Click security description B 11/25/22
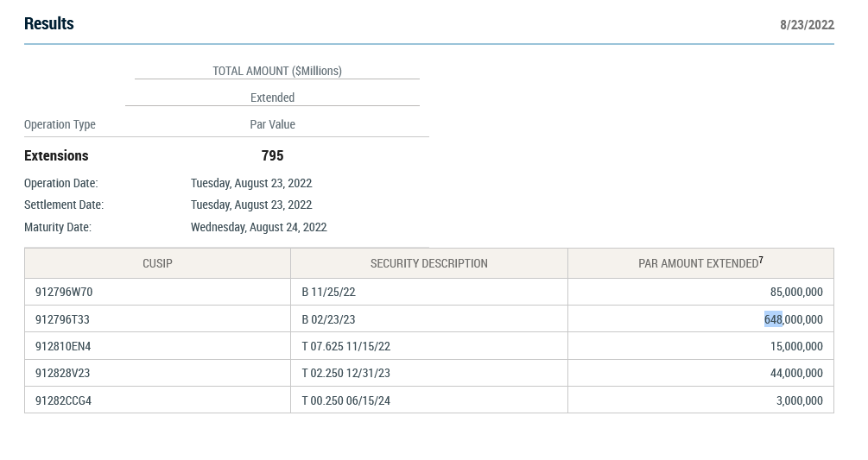The image size is (868, 460). pos(328,292)
